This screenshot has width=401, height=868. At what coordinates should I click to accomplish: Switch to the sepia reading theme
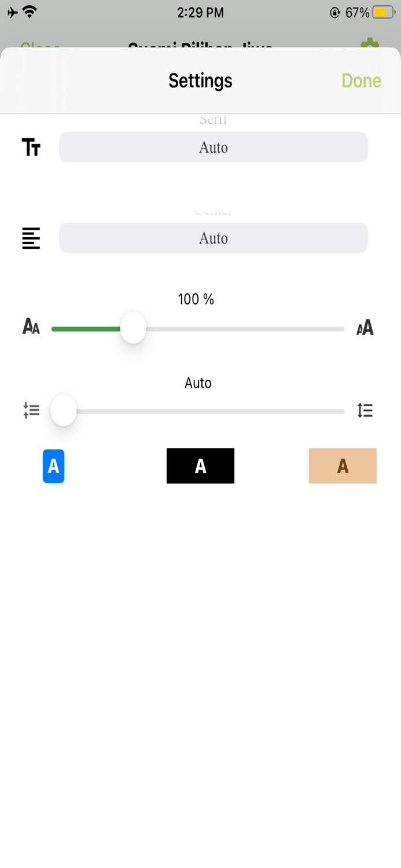click(343, 465)
